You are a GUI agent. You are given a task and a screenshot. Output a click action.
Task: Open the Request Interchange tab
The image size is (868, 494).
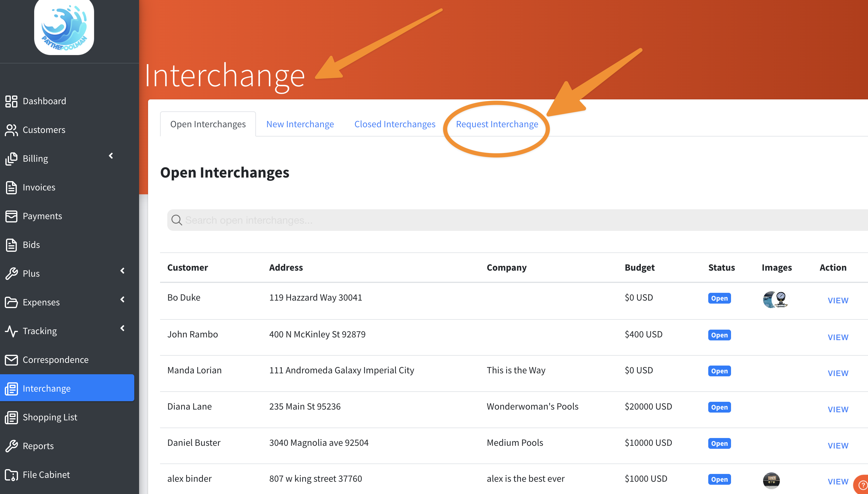[x=497, y=124]
